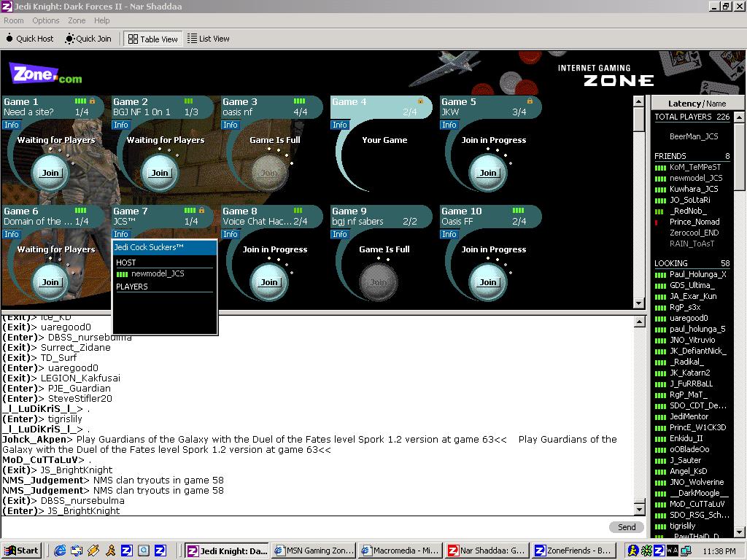747x560 pixels.
Task: Click chat window scroll up arrow
Action: 640,322
